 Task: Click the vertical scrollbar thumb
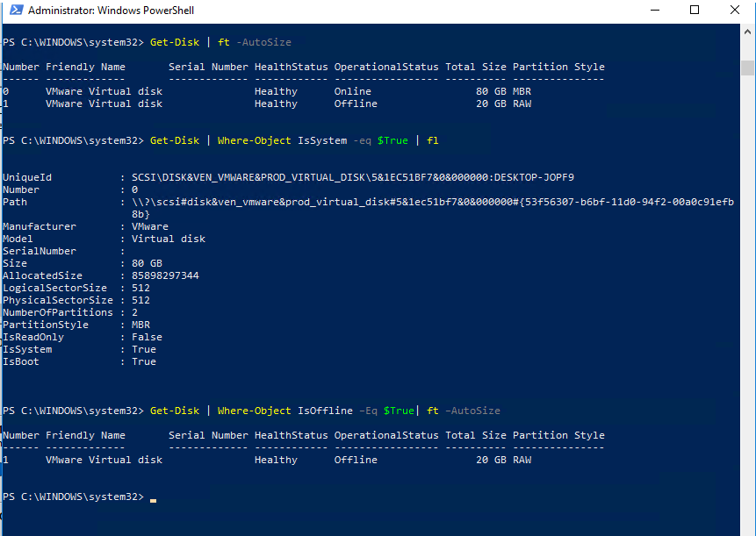(747, 68)
